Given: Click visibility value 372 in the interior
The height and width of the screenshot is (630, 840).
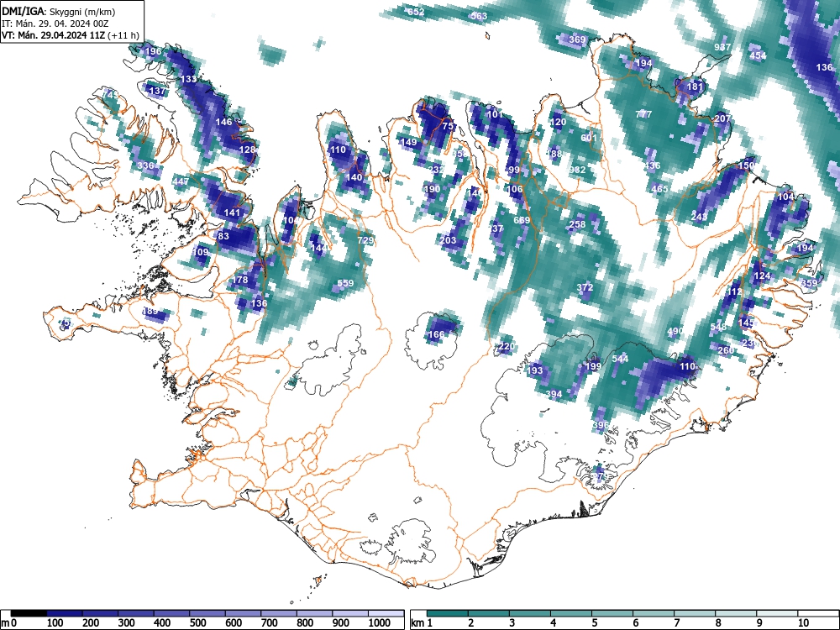Looking at the screenshot, I should coord(585,287).
